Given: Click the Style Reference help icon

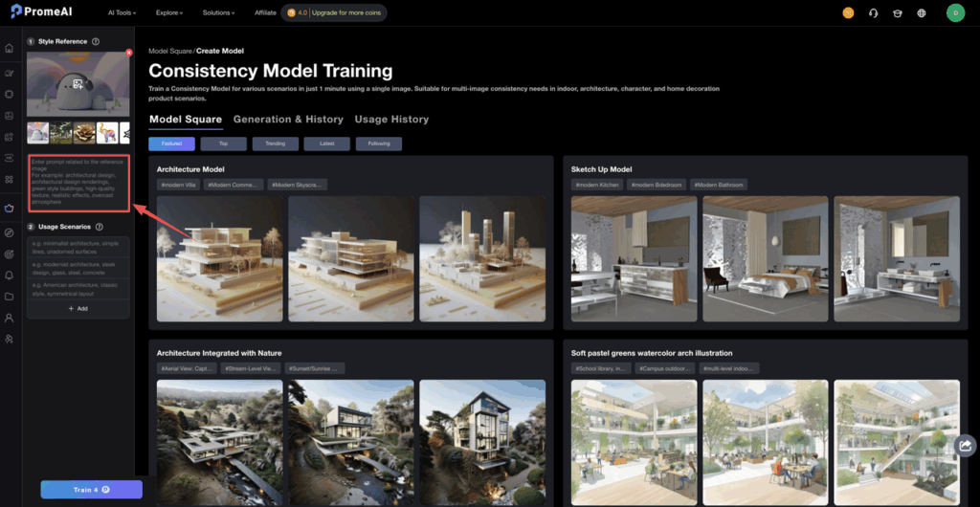Looking at the screenshot, I should click(x=96, y=42).
